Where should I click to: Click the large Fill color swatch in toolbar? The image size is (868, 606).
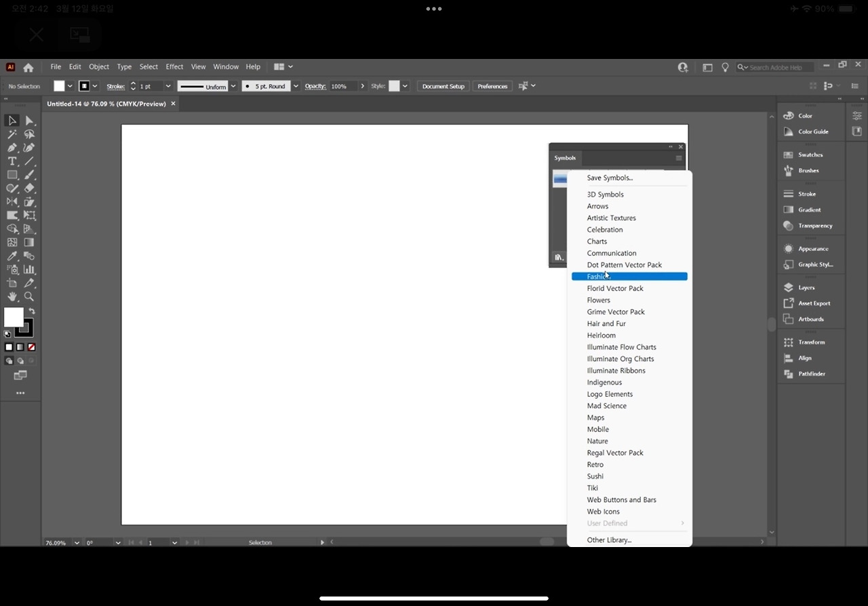tap(14, 317)
